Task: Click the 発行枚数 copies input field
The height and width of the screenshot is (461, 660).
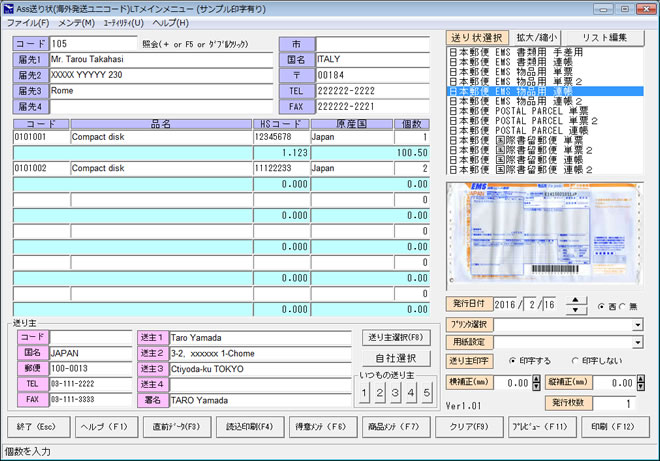Action: [615, 403]
